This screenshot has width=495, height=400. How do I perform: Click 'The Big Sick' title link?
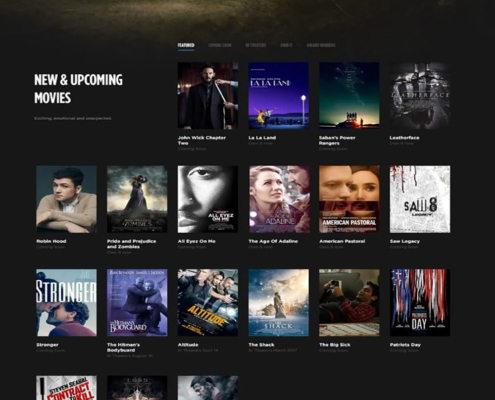[x=335, y=345]
